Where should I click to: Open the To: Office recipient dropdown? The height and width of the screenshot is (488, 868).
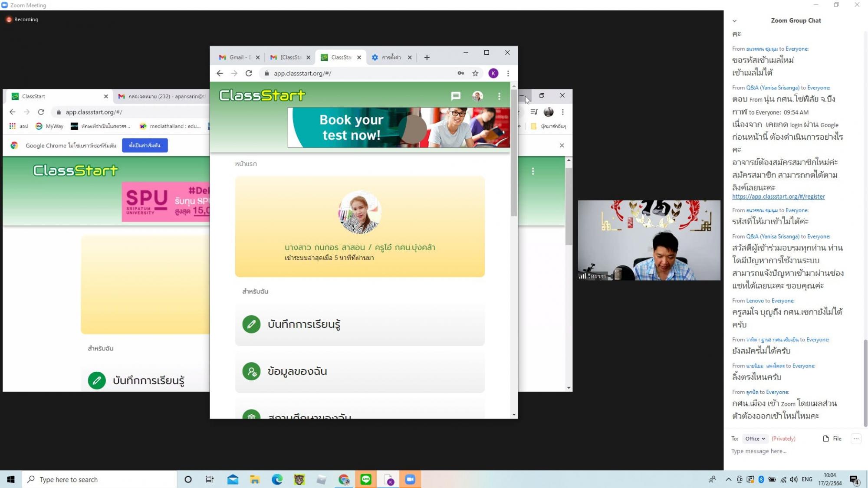coord(755,439)
